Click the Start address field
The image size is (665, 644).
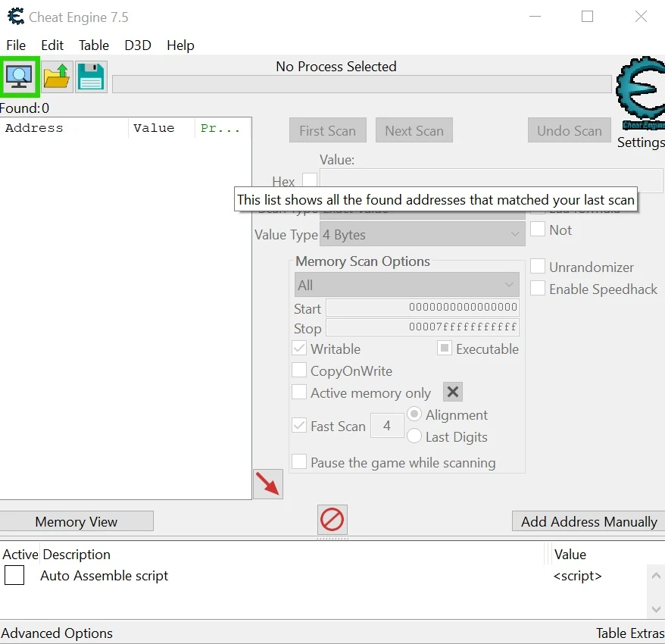[x=423, y=307]
